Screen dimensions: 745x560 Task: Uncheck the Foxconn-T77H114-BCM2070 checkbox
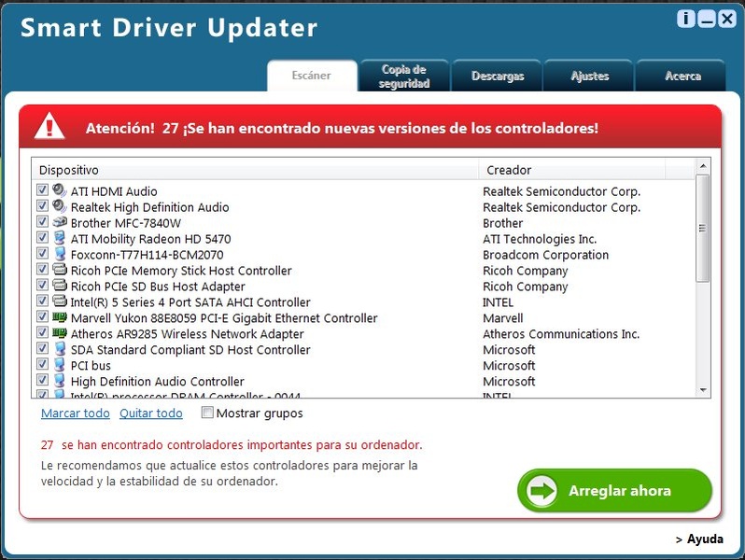[x=42, y=253]
